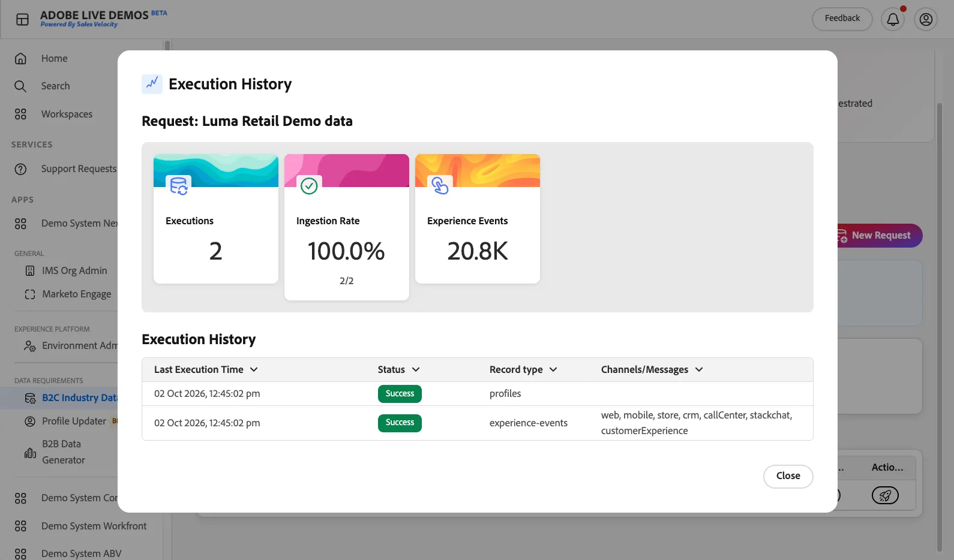Viewport: 954px width, 560px height.
Task: Click the sidebar layout toggle icon
Action: (x=22, y=19)
